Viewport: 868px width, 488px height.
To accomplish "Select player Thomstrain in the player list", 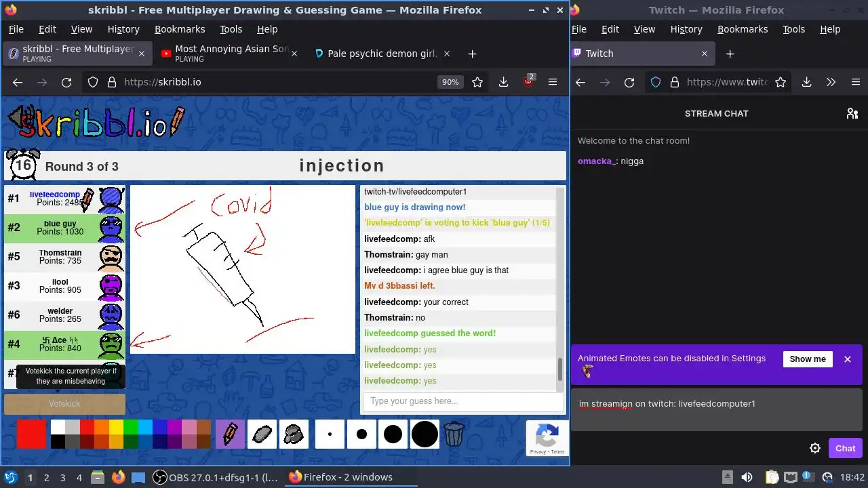I will [64, 257].
